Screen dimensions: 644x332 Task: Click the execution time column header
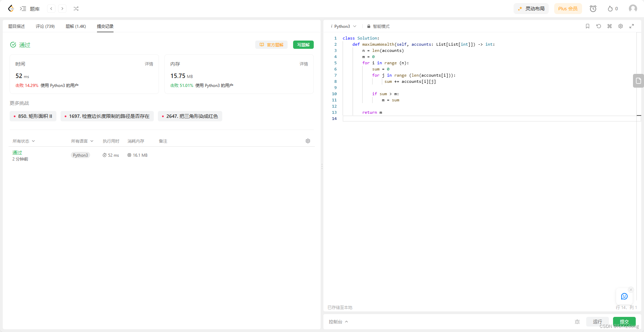(111, 141)
